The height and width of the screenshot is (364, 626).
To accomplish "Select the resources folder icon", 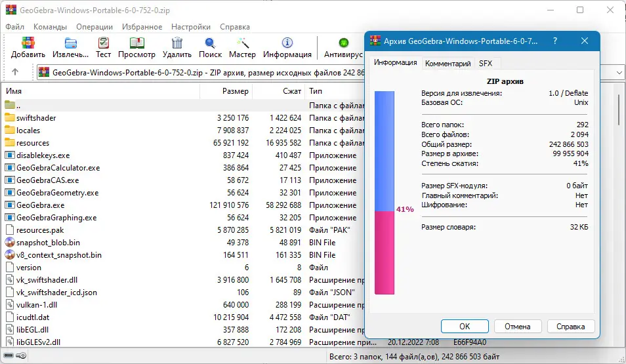I will pos(10,142).
